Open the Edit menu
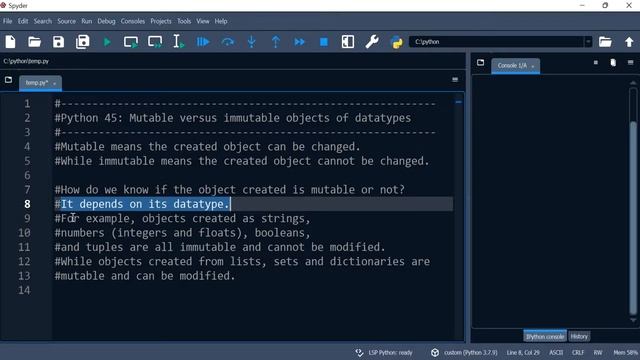Image resolution: width=640 pixels, height=360 pixels. (x=23, y=21)
